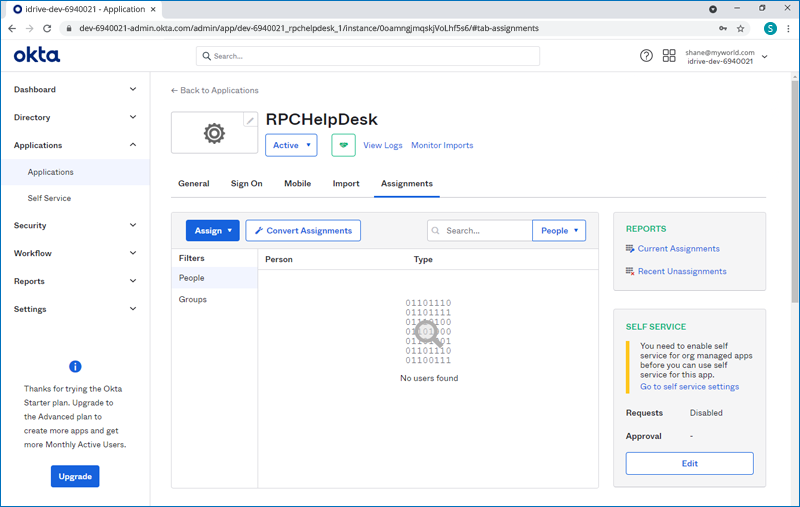Open the apps grid icon in header
The width and height of the screenshot is (800, 507).
pos(669,56)
